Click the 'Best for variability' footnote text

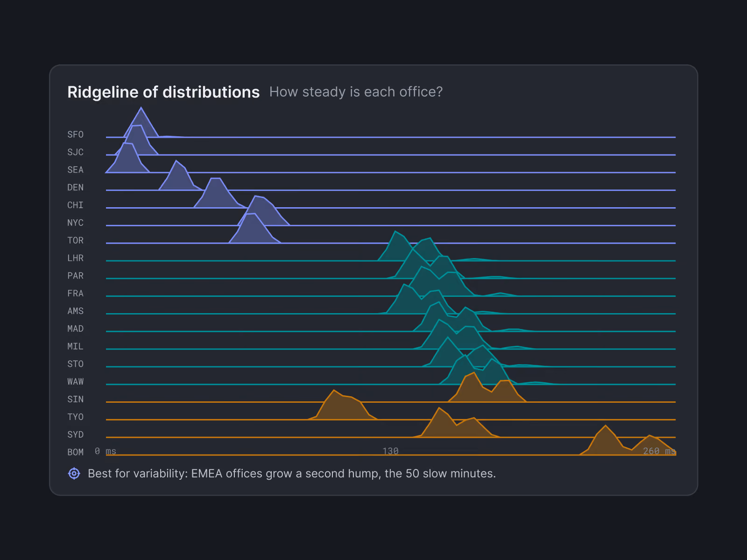(292, 474)
